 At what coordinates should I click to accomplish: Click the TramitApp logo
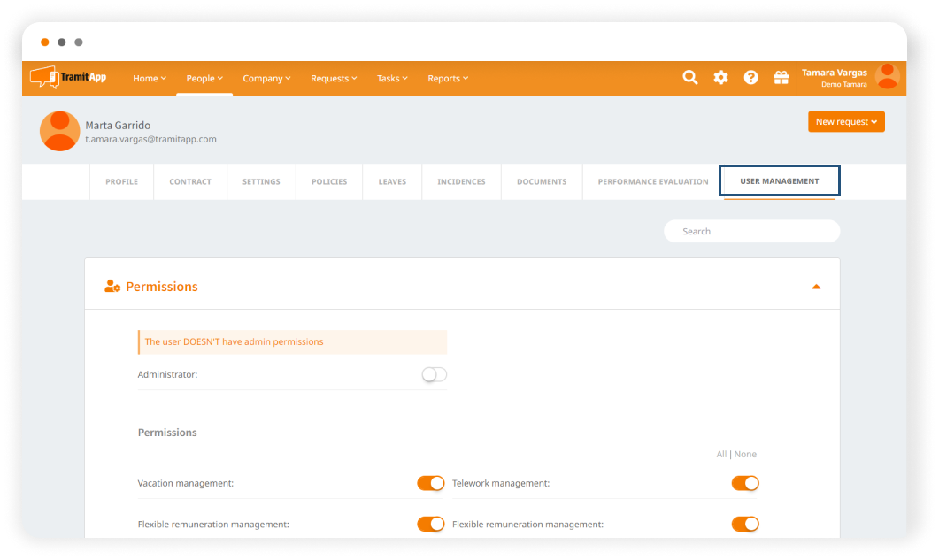pos(68,78)
